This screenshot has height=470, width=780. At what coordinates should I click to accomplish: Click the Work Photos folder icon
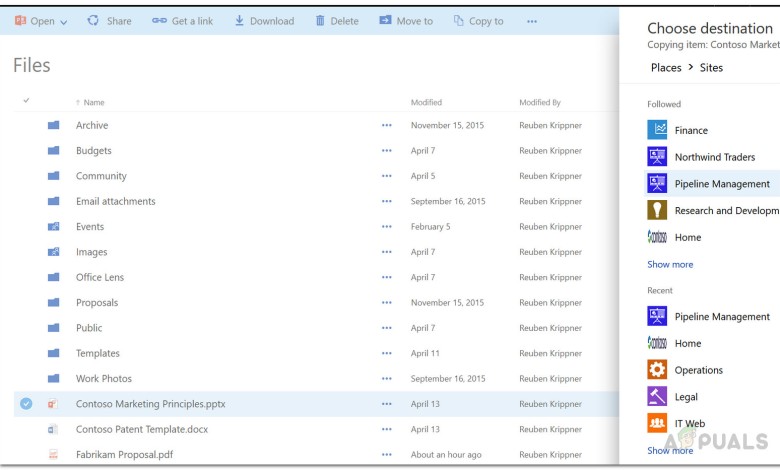coord(53,379)
